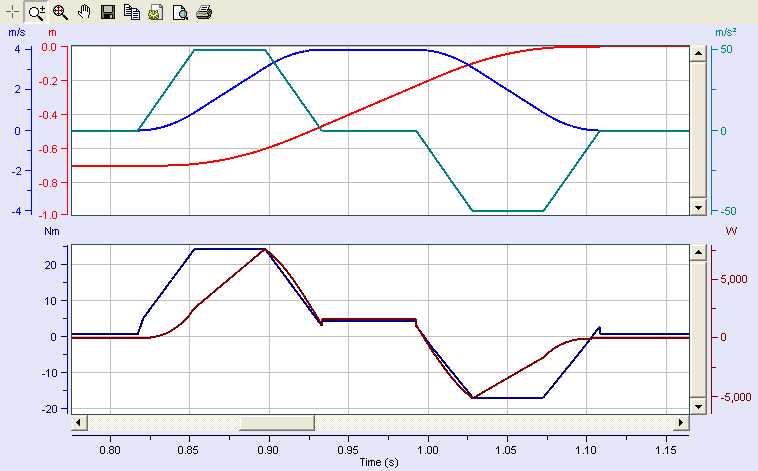The image size is (758, 471).
Task: Click the Nm torque axis label
Action: coord(52,230)
